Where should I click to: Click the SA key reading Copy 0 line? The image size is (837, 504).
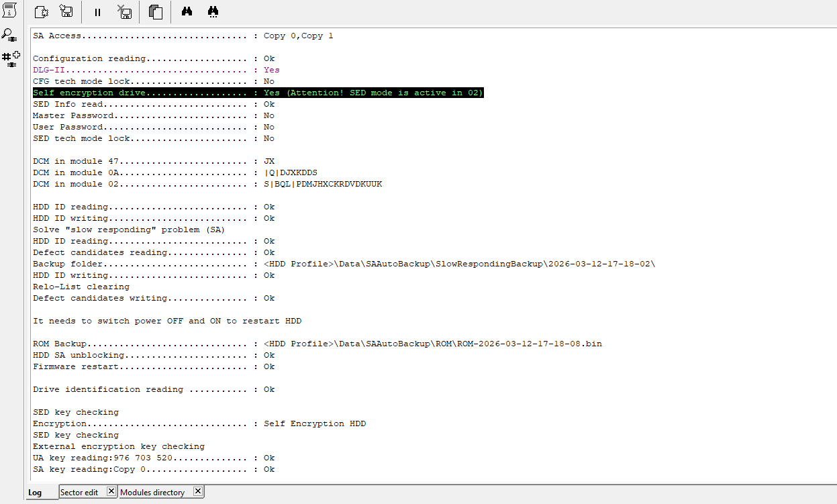point(154,469)
